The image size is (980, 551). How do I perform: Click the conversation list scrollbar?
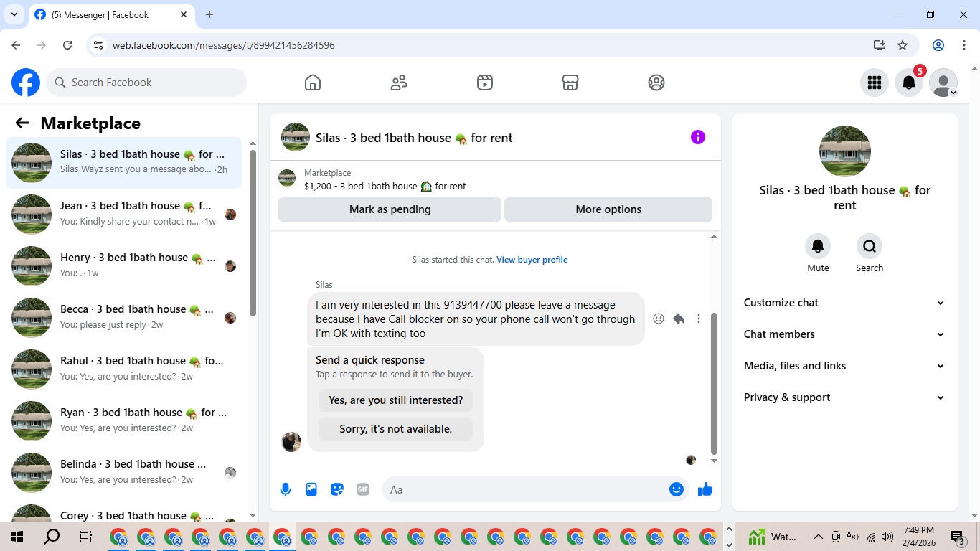(x=253, y=233)
